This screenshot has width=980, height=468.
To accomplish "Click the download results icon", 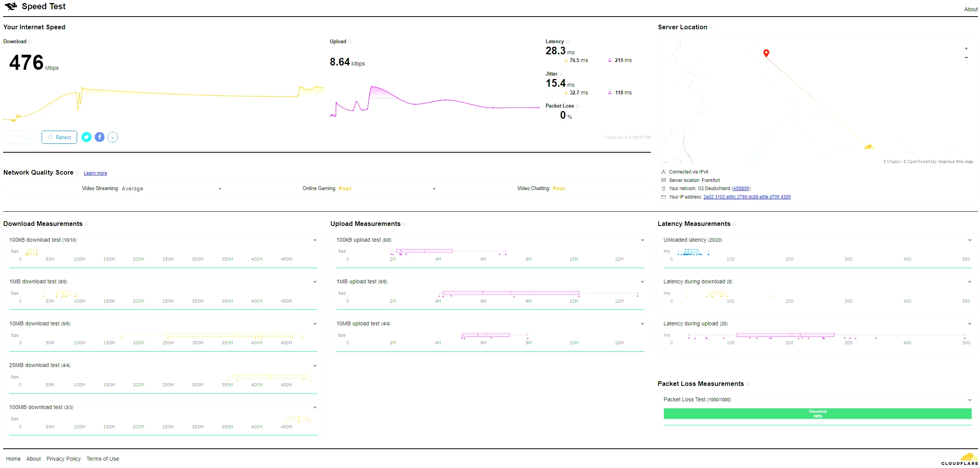I will 113,137.
